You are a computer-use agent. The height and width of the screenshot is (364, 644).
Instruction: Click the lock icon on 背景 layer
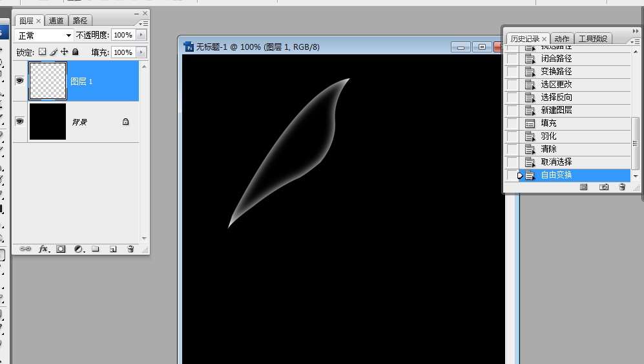(126, 122)
